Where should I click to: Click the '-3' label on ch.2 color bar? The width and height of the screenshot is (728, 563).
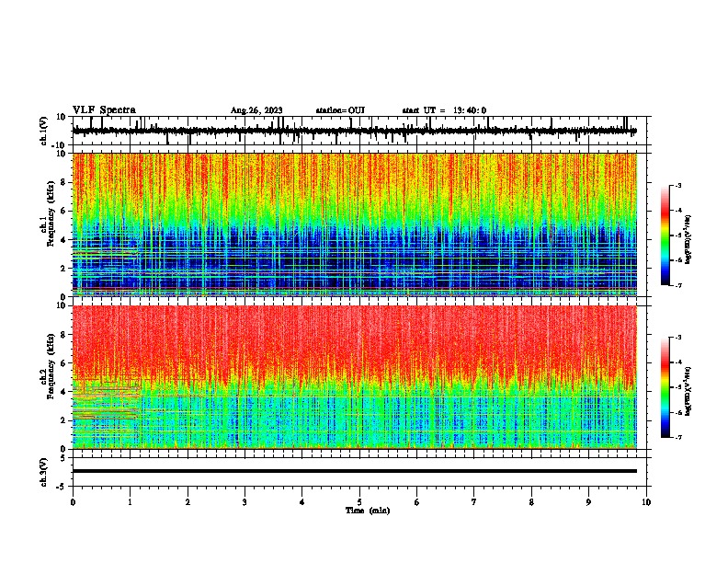tap(677, 338)
